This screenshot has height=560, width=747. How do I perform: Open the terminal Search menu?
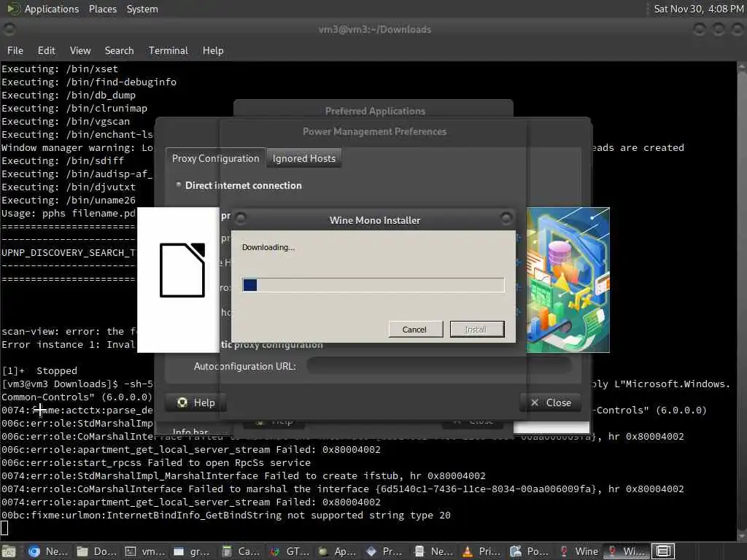tap(119, 50)
